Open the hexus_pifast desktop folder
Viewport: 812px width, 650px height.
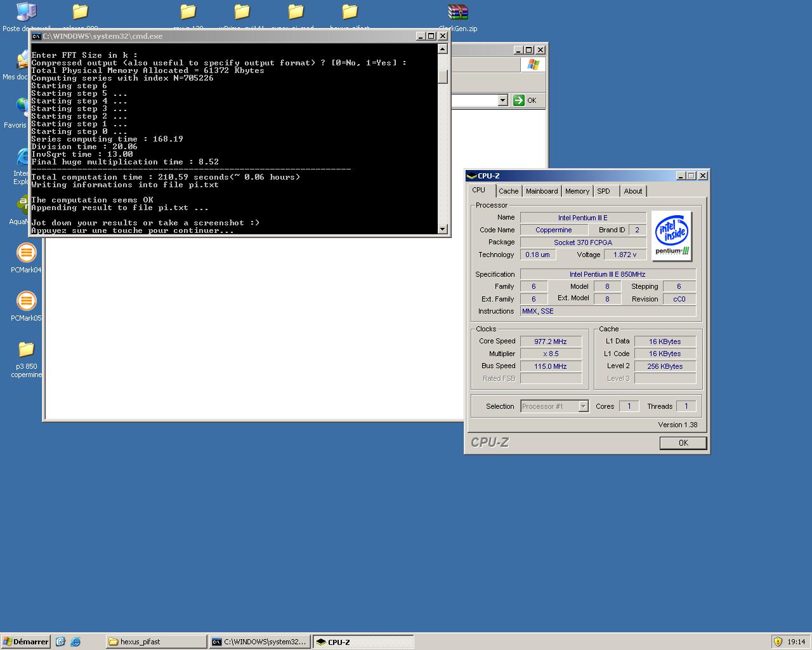[350, 13]
